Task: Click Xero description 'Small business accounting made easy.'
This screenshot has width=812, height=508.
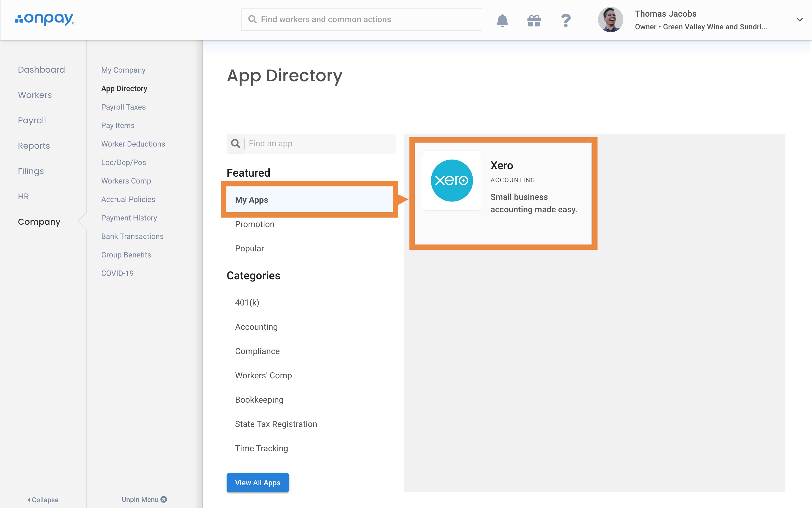Action: (x=533, y=203)
